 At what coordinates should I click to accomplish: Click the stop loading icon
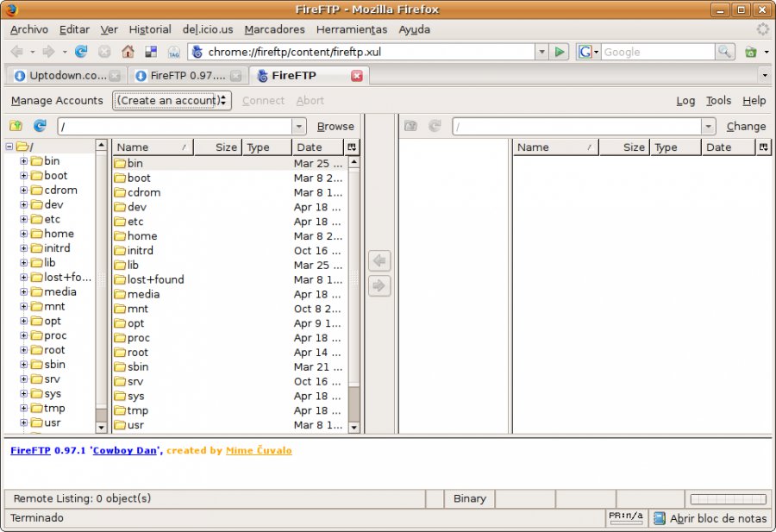coord(104,52)
